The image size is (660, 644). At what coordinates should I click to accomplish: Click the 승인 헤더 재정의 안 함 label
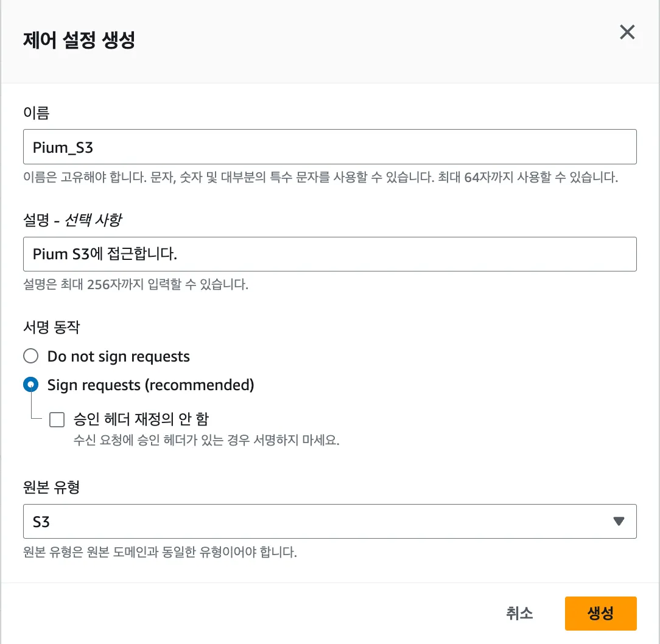[141, 419]
